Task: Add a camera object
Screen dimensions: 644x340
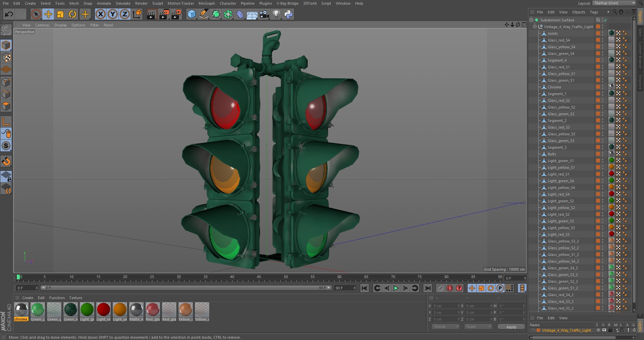Action: (264, 14)
